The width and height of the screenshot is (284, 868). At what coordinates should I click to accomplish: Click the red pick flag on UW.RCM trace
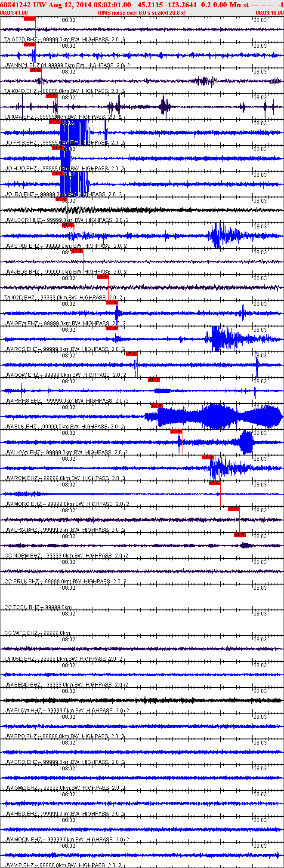coord(208,457)
